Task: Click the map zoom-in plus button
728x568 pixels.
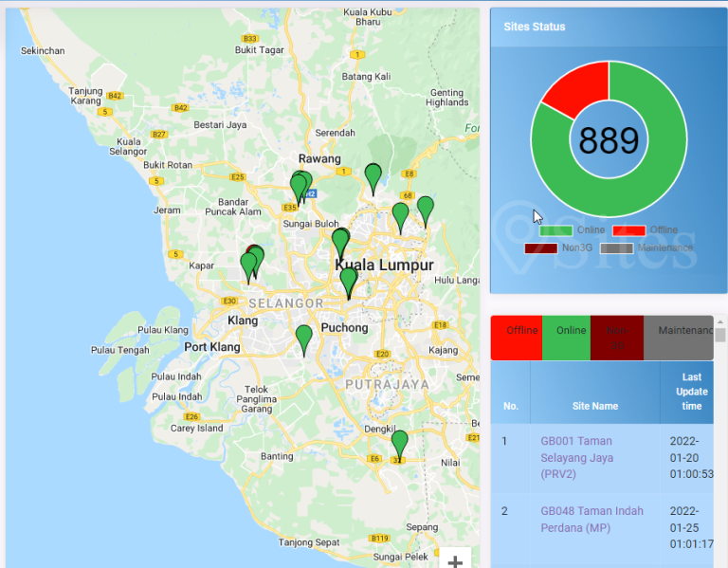Action: (x=455, y=560)
